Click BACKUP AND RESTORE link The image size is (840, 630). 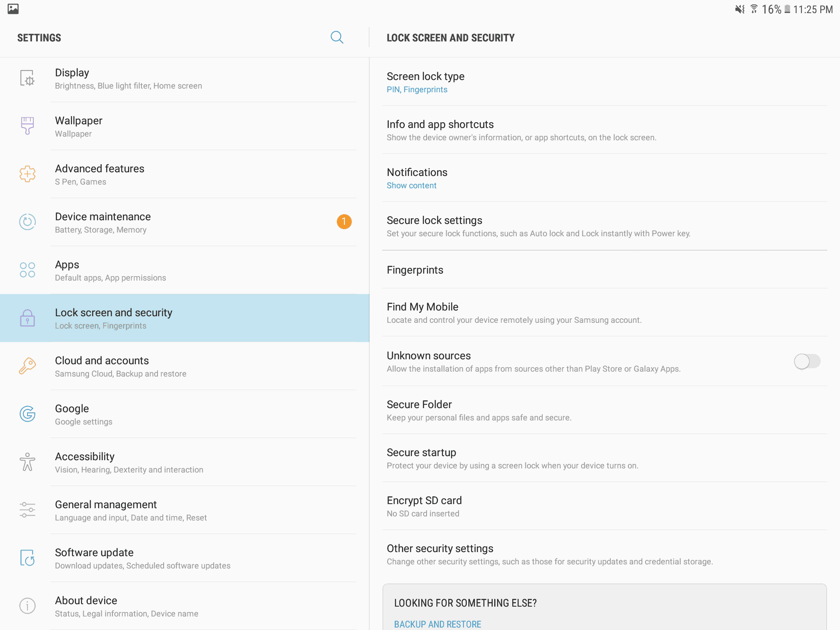(437, 623)
